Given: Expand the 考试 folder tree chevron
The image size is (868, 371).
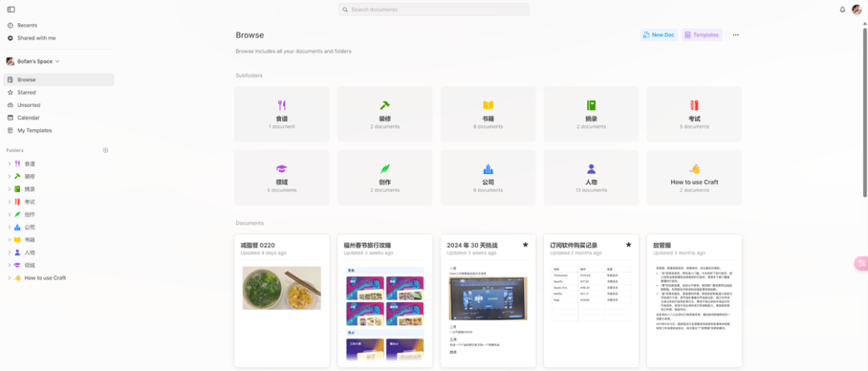Looking at the screenshot, I should (10, 202).
